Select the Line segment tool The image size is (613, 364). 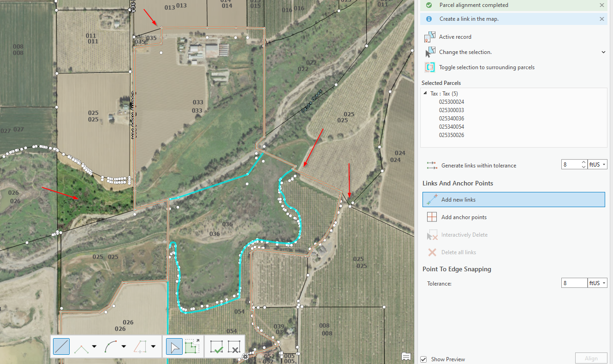click(x=61, y=346)
